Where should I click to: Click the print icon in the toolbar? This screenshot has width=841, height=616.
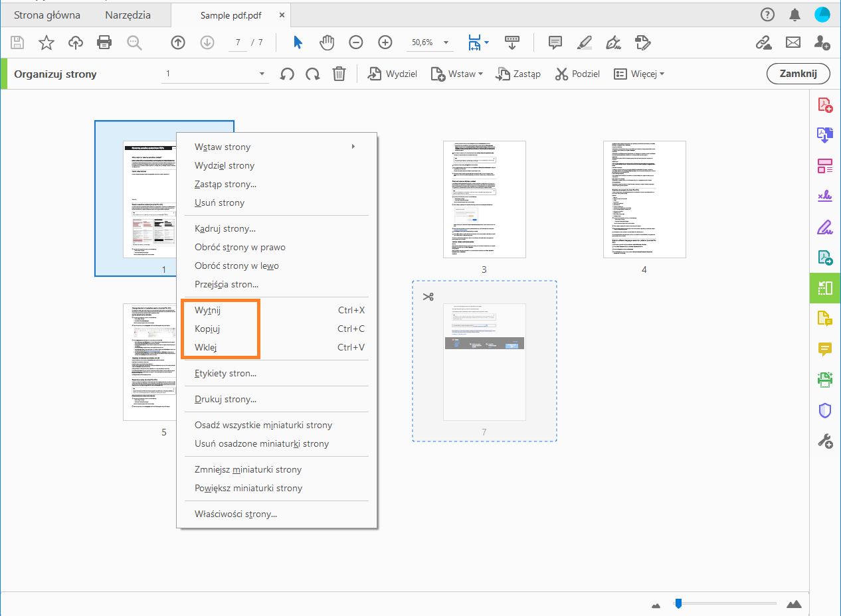(x=104, y=42)
